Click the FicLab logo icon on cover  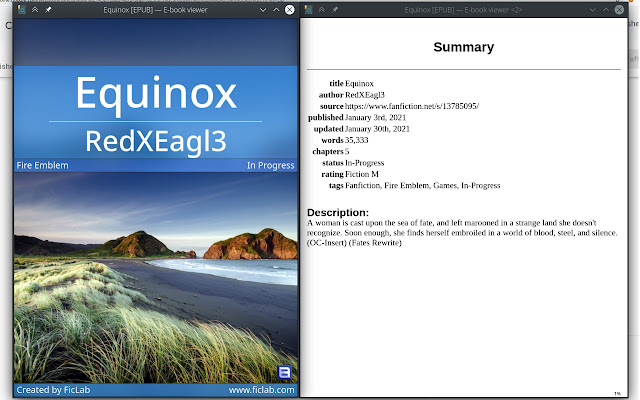click(284, 372)
